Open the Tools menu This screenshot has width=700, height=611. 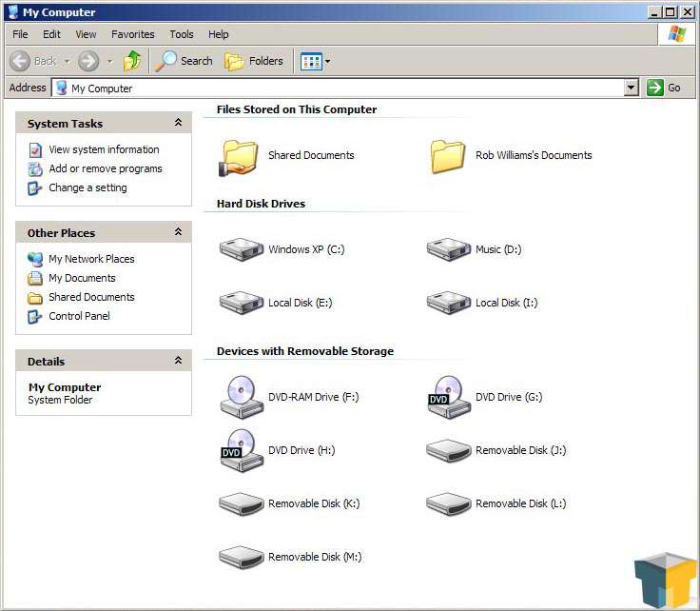[x=182, y=34]
